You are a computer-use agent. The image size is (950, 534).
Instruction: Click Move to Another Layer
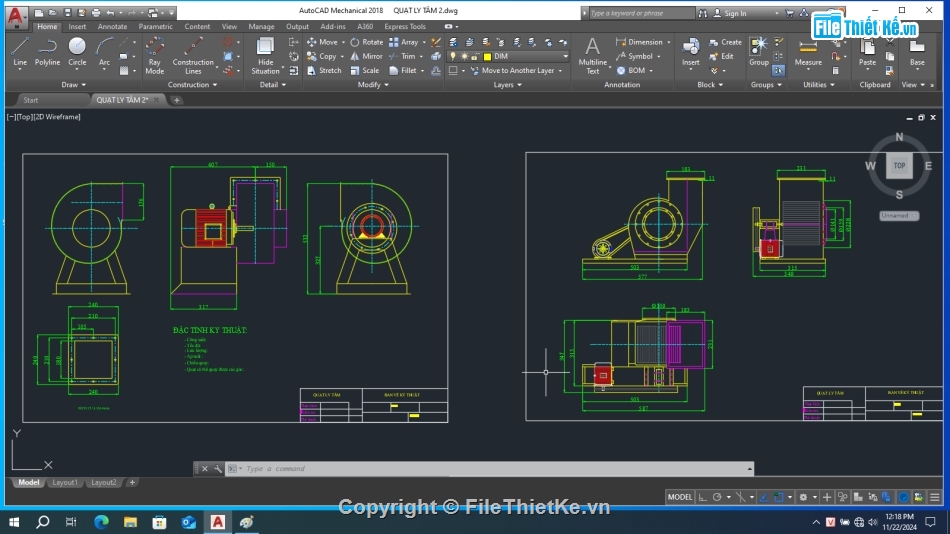[513, 70]
